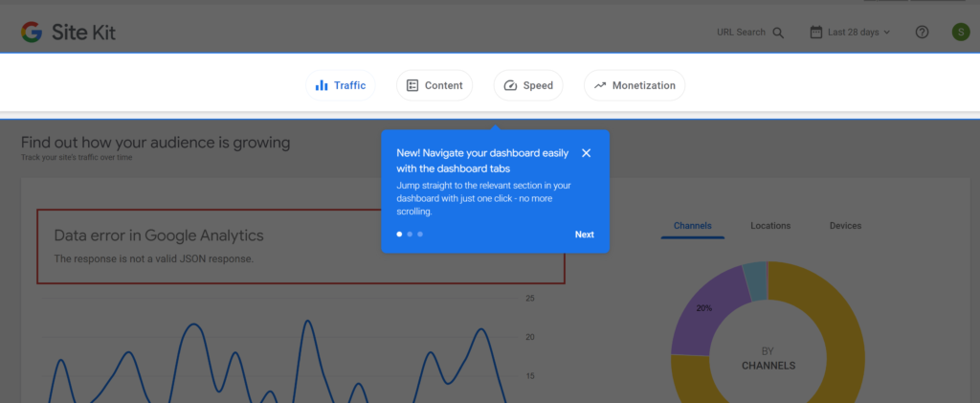This screenshot has height=403, width=980.
Task: Click the gauge icon in Speed chip
Action: point(510,85)
